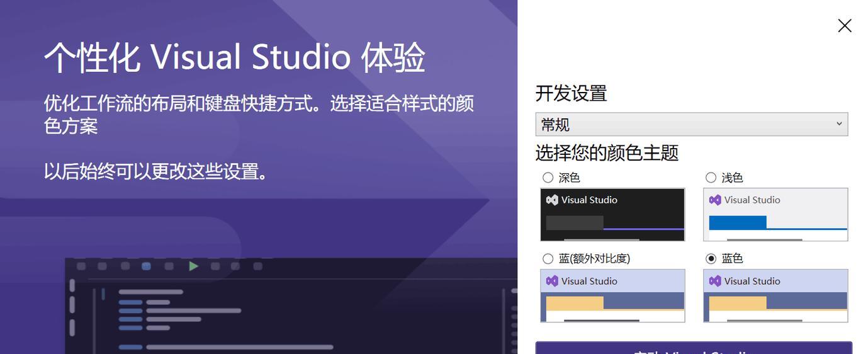Click the 以后始终可以更改这些设置 text
Screen dimensions: 868x354
pyautogui.click(x=156, y=171)
